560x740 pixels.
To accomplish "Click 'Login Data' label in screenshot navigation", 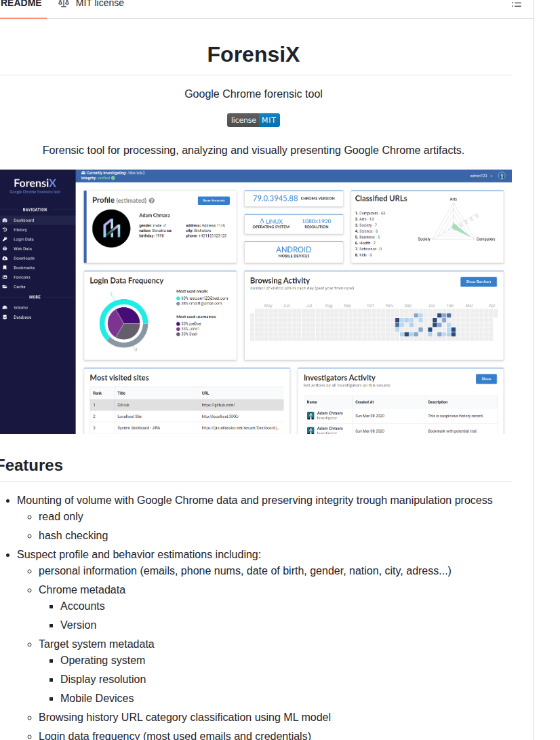I will 24,239.
